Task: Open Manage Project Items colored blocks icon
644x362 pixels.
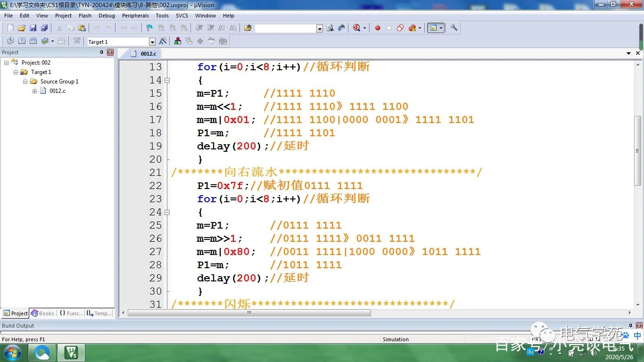Action: coord(178,41)
